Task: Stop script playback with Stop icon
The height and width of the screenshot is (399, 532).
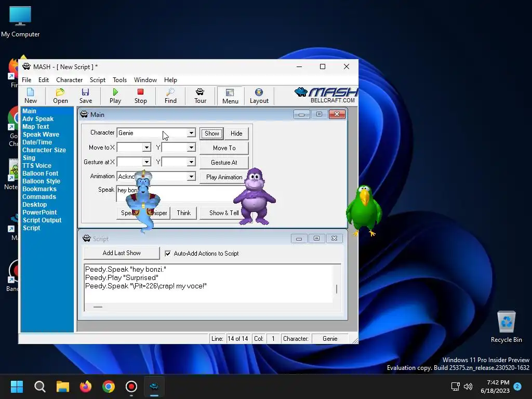Action: pos(140,96)
